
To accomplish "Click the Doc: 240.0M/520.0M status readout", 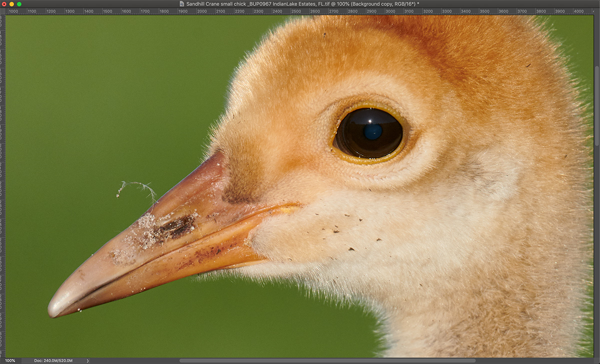I will click(53, 360).
